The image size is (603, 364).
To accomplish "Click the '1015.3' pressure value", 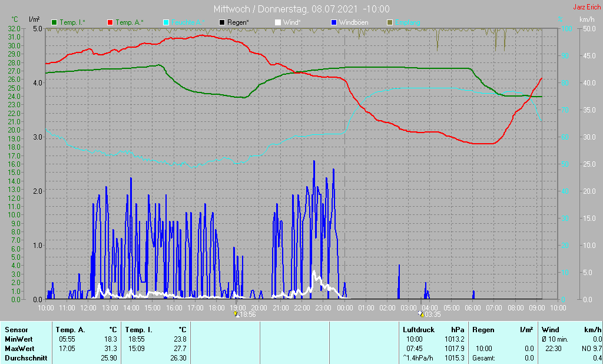I will [455, 358].
